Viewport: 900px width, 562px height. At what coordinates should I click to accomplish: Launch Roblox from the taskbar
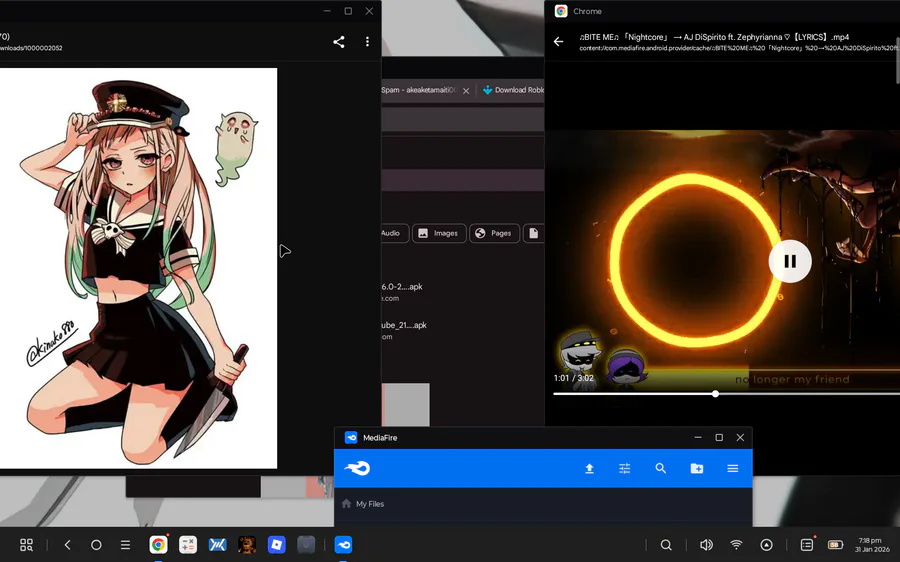point(277,545)
